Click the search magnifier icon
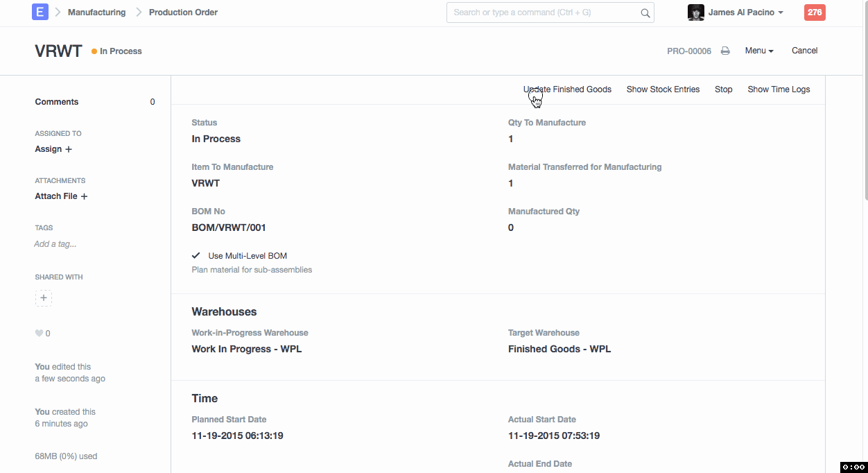 645,12
